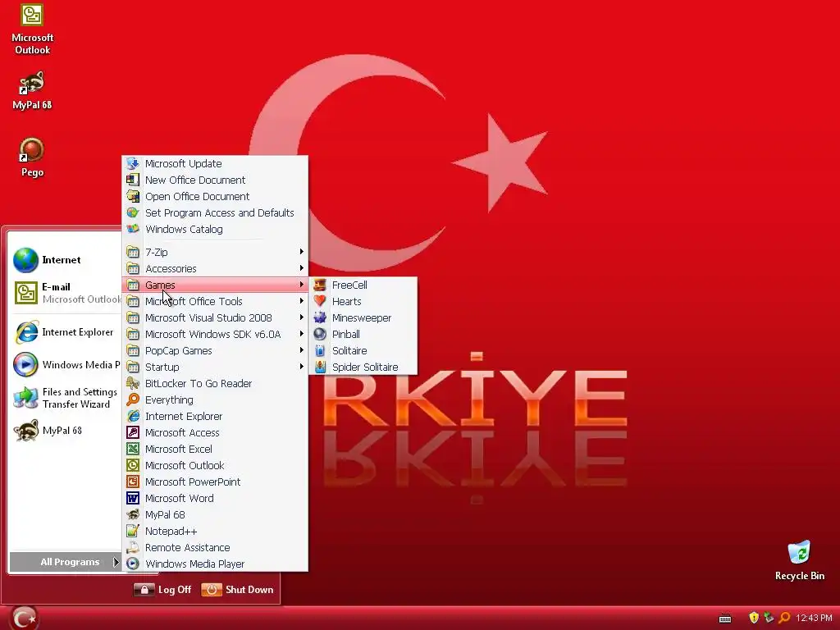840x630 pixels.
Task: Open pinned Windows Media Player in Start menu
Action: (x=66, y=365)
